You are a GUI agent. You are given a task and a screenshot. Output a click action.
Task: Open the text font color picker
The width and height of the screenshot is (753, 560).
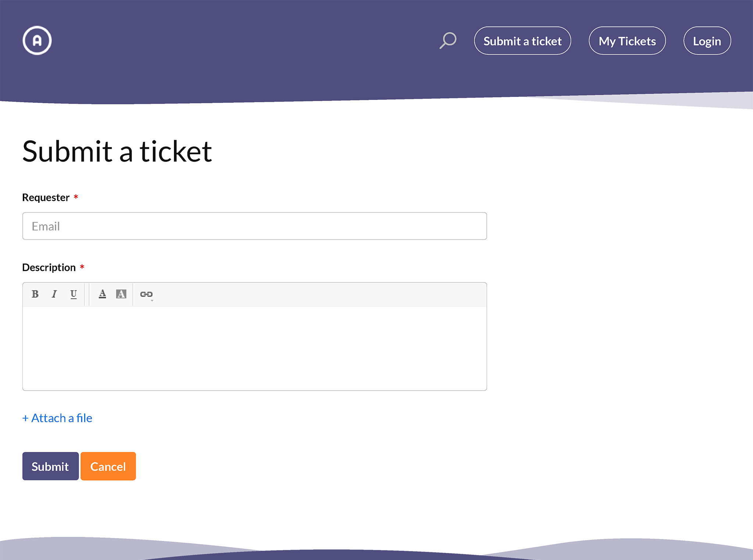pos(103,294)
